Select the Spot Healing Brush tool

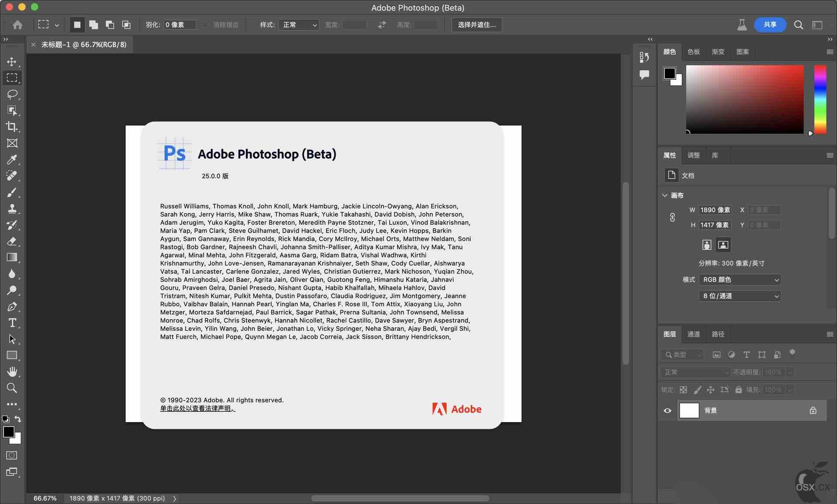(x=12, y=176)
